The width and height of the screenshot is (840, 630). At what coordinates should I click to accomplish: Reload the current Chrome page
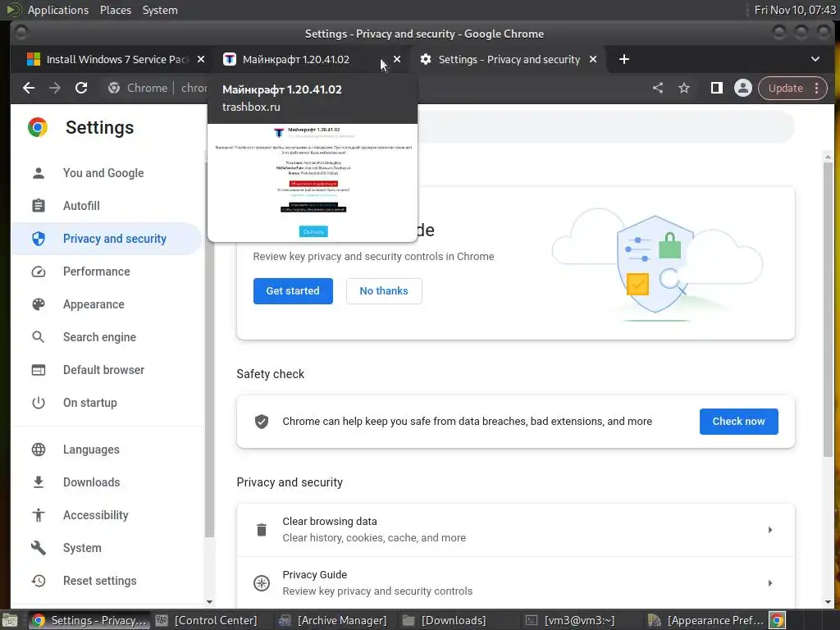coord(81,88)
